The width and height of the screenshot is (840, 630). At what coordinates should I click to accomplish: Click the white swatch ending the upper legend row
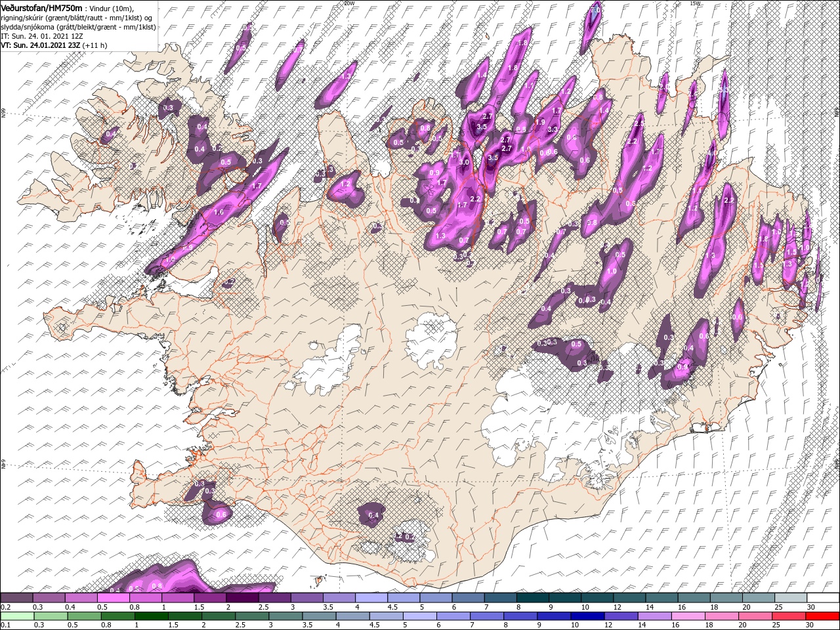(x=822, y=598)
